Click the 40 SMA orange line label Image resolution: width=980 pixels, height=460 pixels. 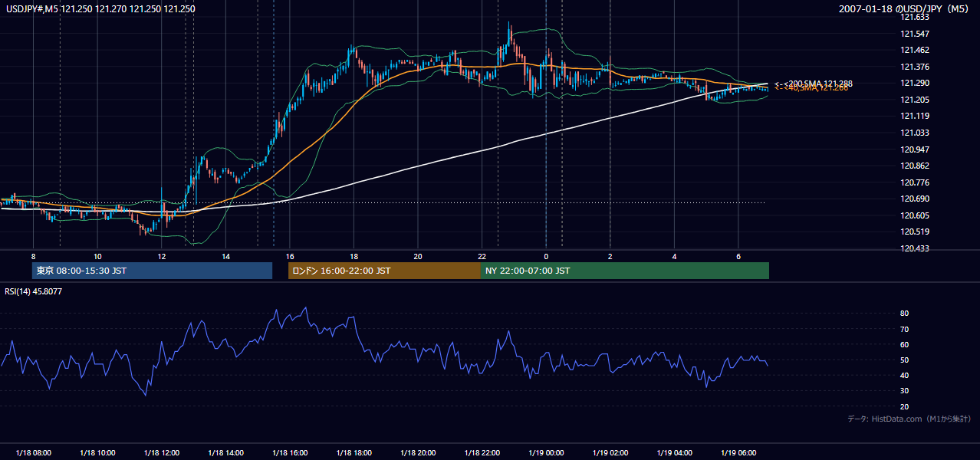click(811, 88)
